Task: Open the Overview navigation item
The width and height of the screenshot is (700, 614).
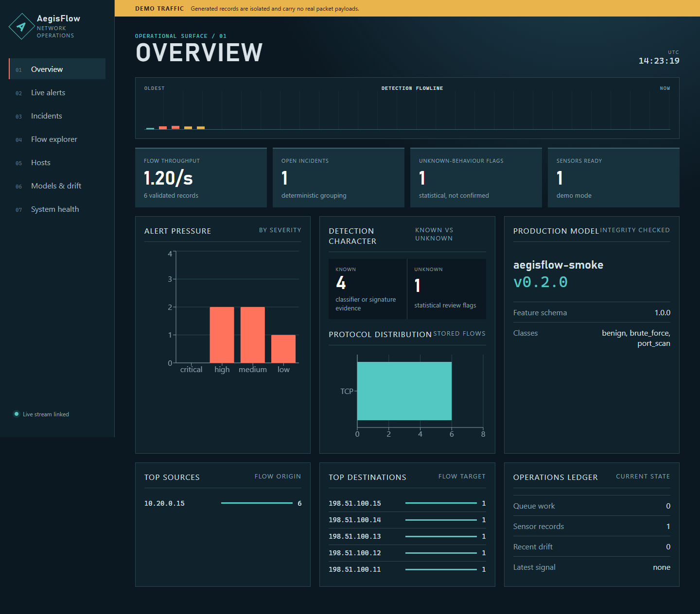Action: pos(57,69)
